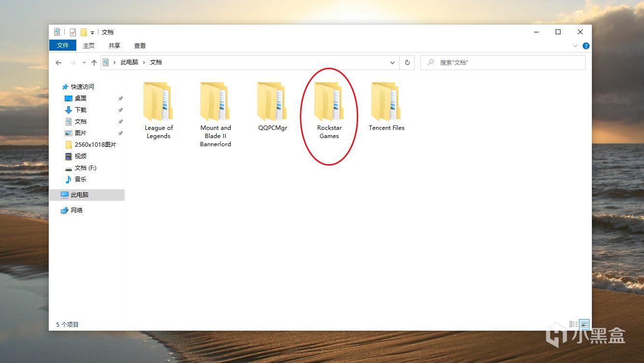Expand the address bar history dropdown
The width and height of the screenshot is (644, 363).
392,62
